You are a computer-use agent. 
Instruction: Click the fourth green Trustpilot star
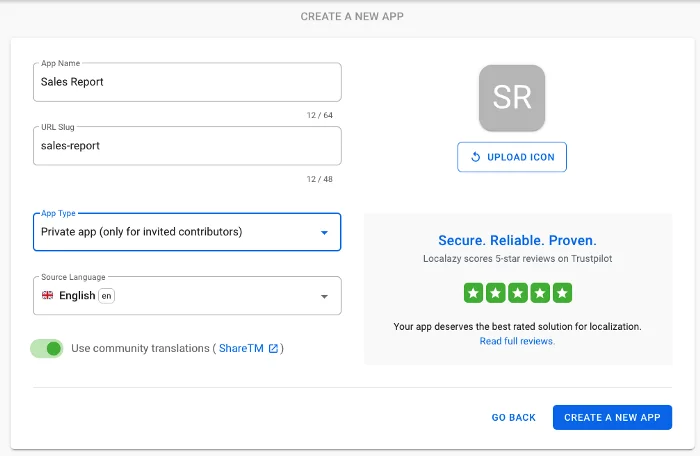[540, 293]
